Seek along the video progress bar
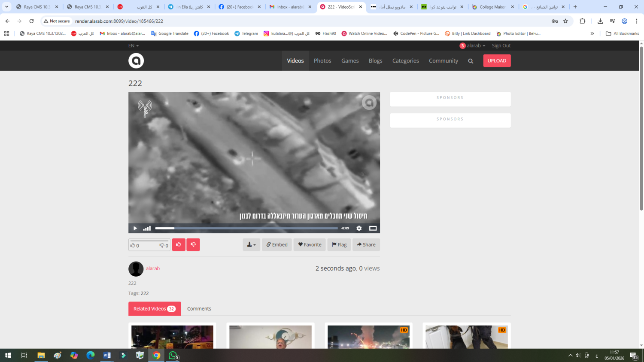 (246, 228)
